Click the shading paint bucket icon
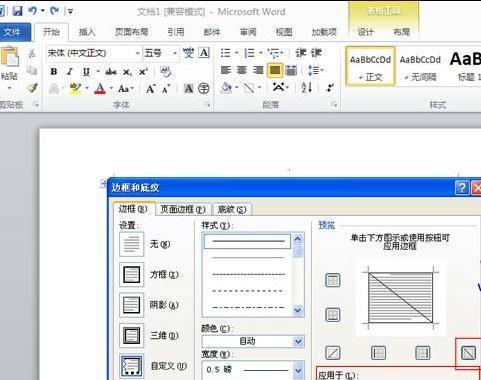This screenshot has height=380, width=481. pyautogui.click(x=226, y=88)
